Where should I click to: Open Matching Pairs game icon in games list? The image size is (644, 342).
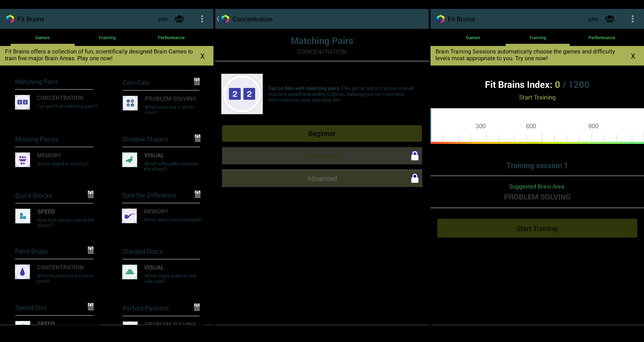pyautogui.click(x=22, y=102)
